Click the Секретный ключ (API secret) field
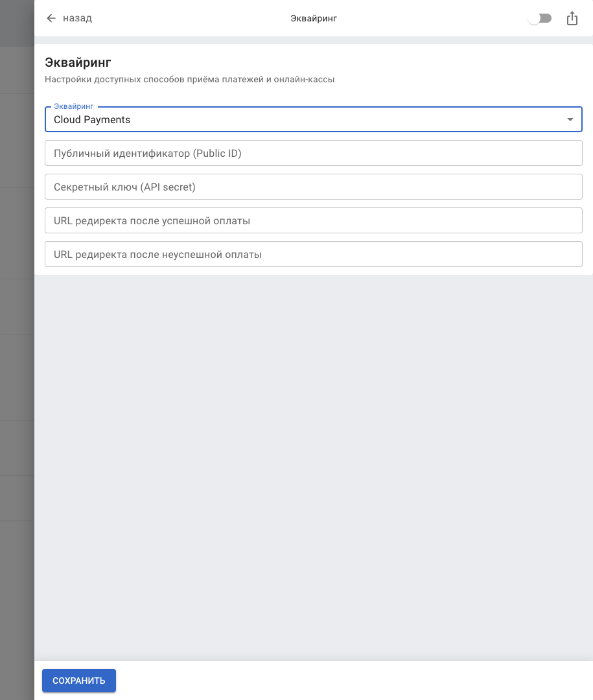Viewport: 593px width, 700px height. click(x=314, y=187)
